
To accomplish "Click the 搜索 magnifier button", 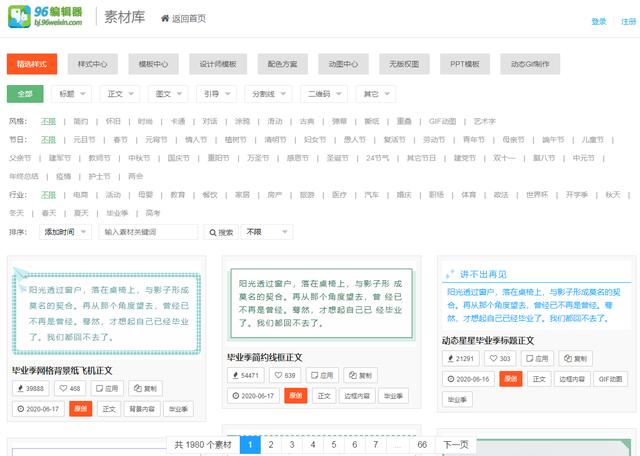I will (x=221, y=232).
